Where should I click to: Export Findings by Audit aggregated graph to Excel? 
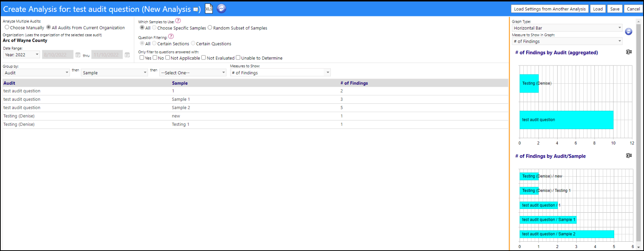[629, 52]
